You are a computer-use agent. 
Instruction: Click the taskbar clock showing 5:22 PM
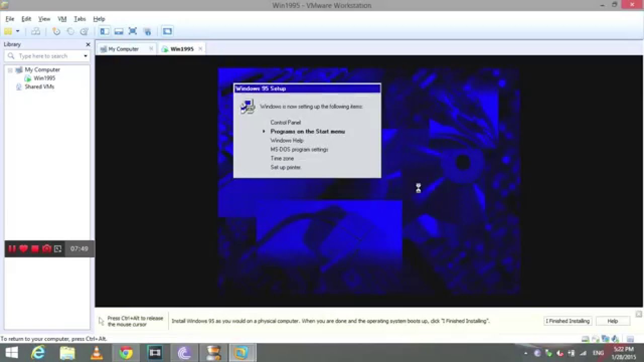coord(624,353)
